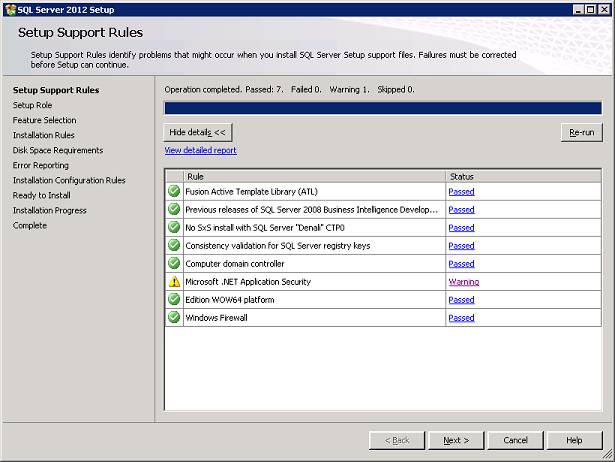
Task: Click the window resize grip corner
Action: (607, 454)
